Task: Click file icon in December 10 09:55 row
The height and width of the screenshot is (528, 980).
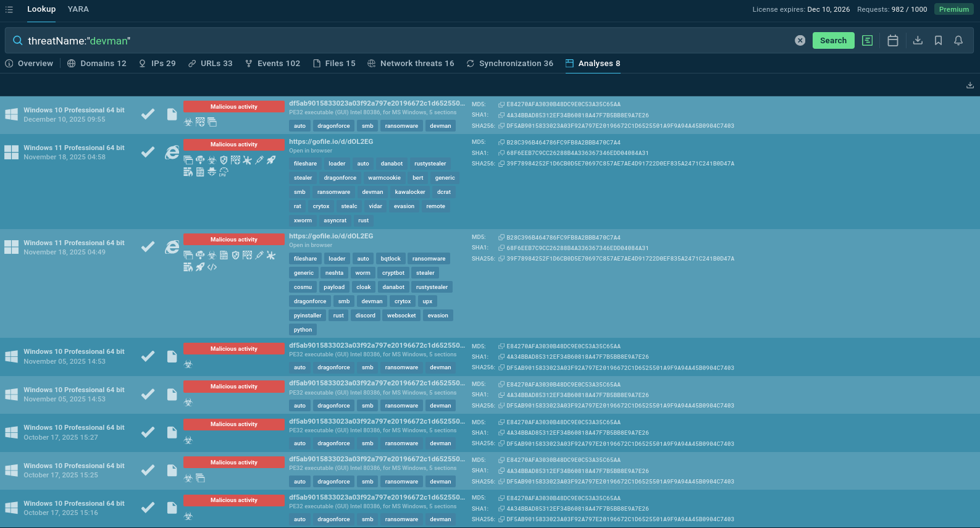Action: 172,114
